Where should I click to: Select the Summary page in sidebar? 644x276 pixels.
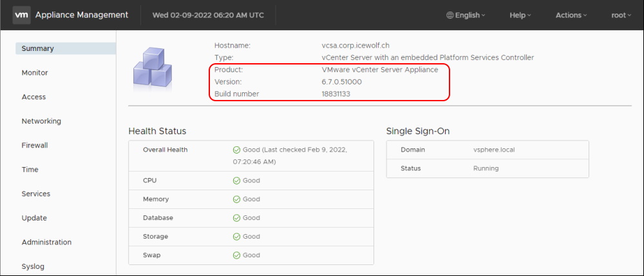coord(66,48)
